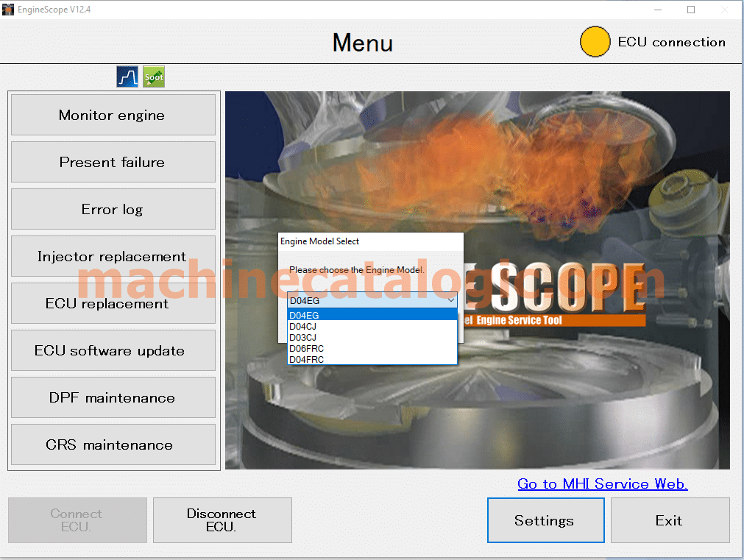Click the EngineScope app icon in title bar
The width and height of the screenshot is (744, 560).
click(7, 9)
